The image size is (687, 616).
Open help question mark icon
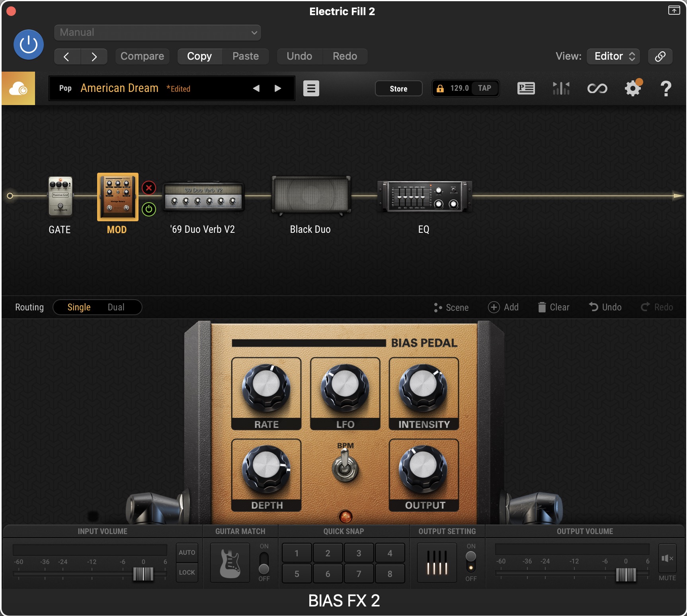point(666,88)
